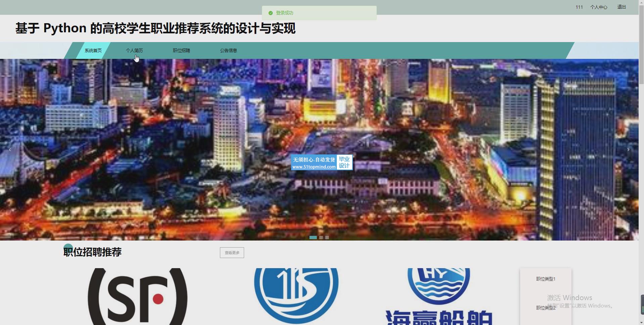Filter by 职位类型1 category
The width and height of the screenshot is (644, 325).
click(x=546, y=279)
